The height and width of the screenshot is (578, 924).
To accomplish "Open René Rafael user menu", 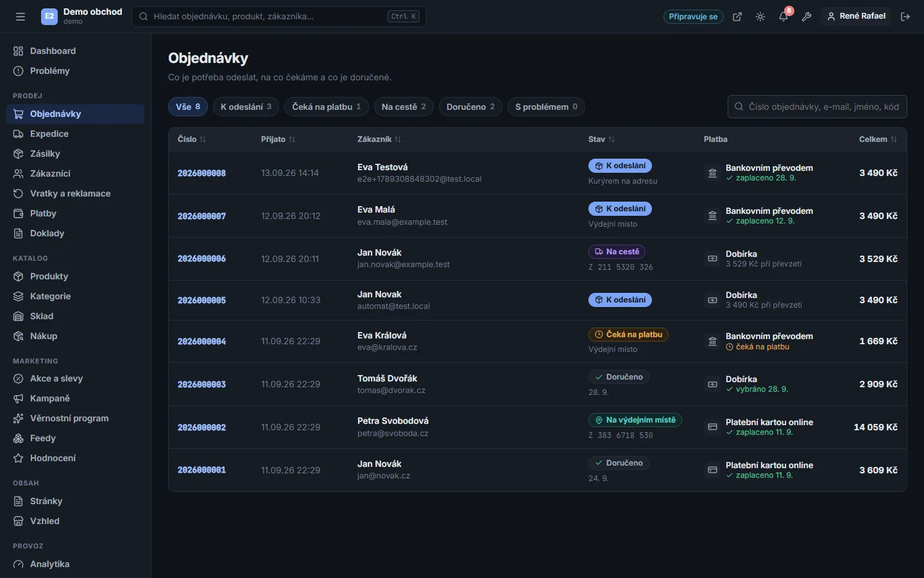I will pos(856,16).
